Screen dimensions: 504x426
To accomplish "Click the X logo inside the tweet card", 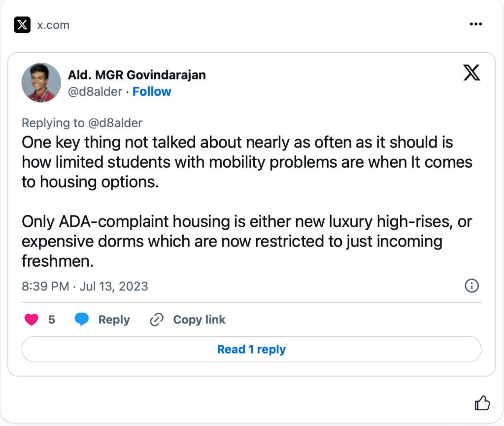I will (x=471, y=73).
